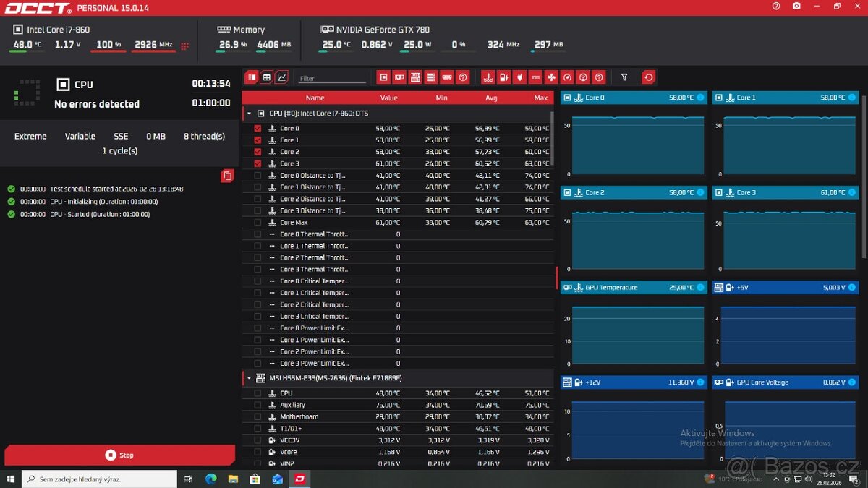Switch to graph-only monitoring view

tap(281, 77)
